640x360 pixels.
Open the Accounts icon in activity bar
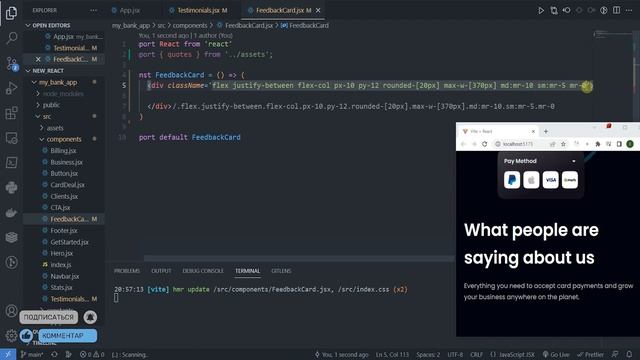pyautogui.click(x=11, y=311)
